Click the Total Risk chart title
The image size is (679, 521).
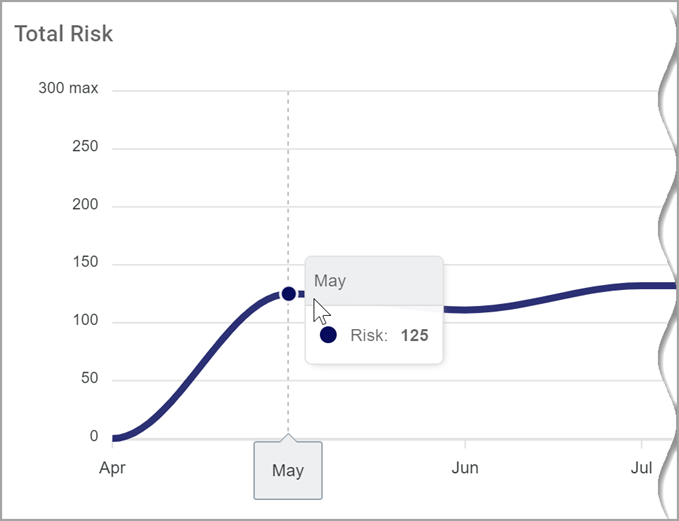64,34
